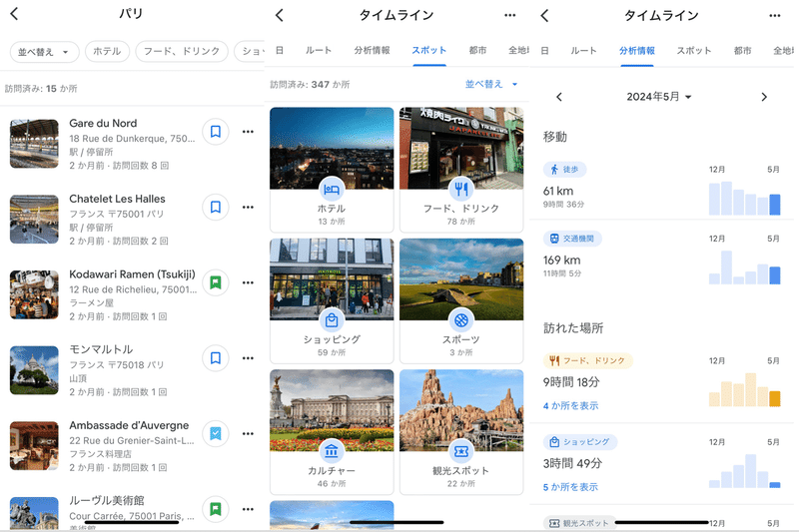Open Gare du Nord station photo
The image size is (799, 532).
34,144
